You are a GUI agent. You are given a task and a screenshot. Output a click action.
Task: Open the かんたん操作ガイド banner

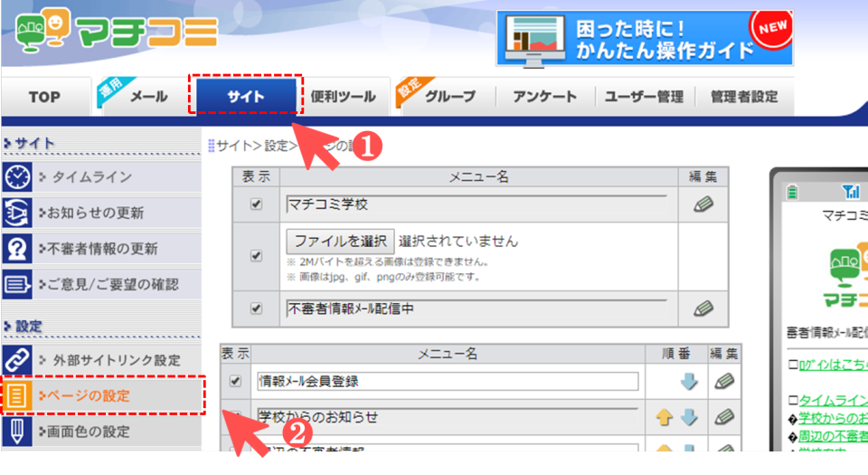(645, 38)
